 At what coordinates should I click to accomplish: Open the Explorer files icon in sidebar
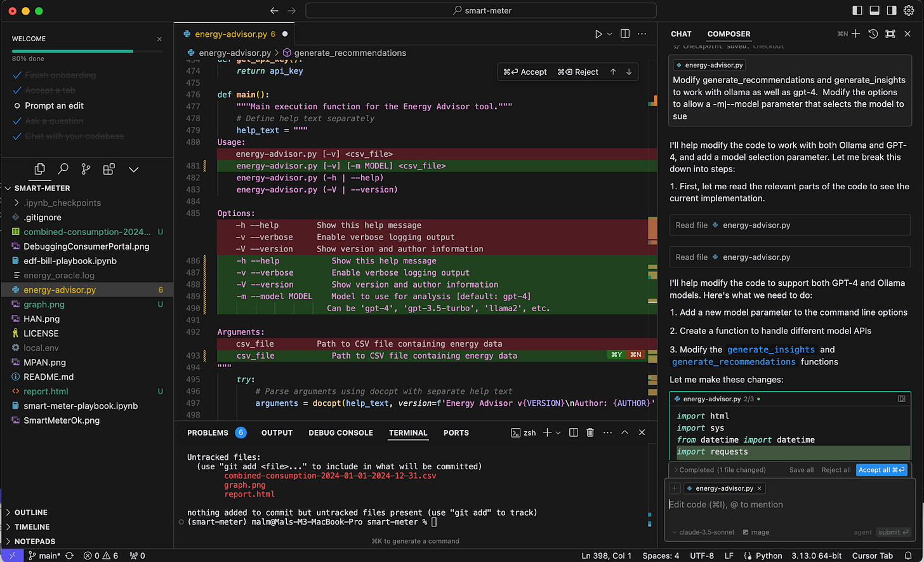[x=39, y=169]
